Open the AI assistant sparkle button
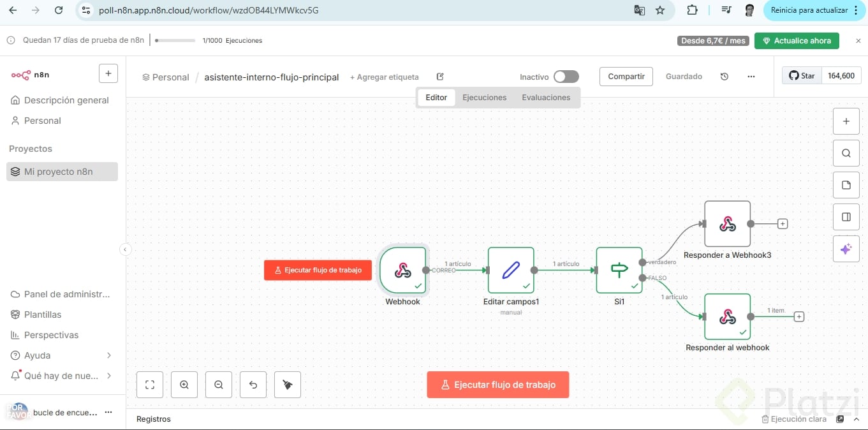Screen dimensions: 868x430 click(846, 249)
